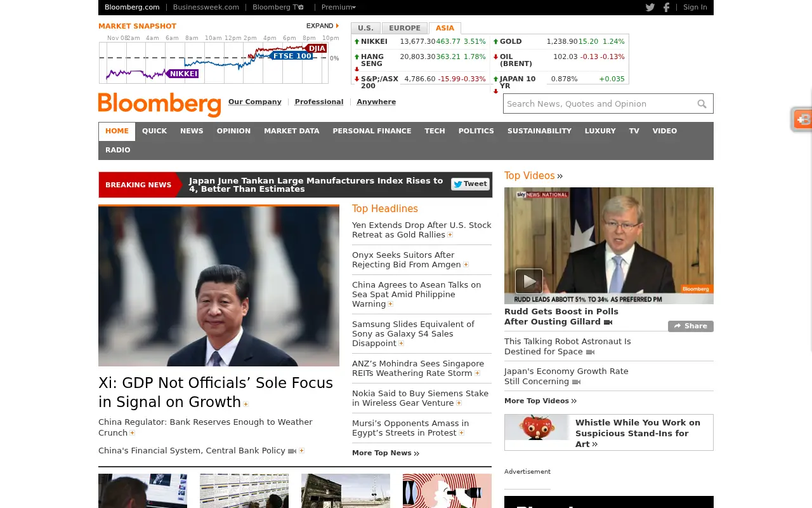Open Whistle While You Work art story
Image resolution: width=812 pixels, height=508 pixels.
pos(638,433)
